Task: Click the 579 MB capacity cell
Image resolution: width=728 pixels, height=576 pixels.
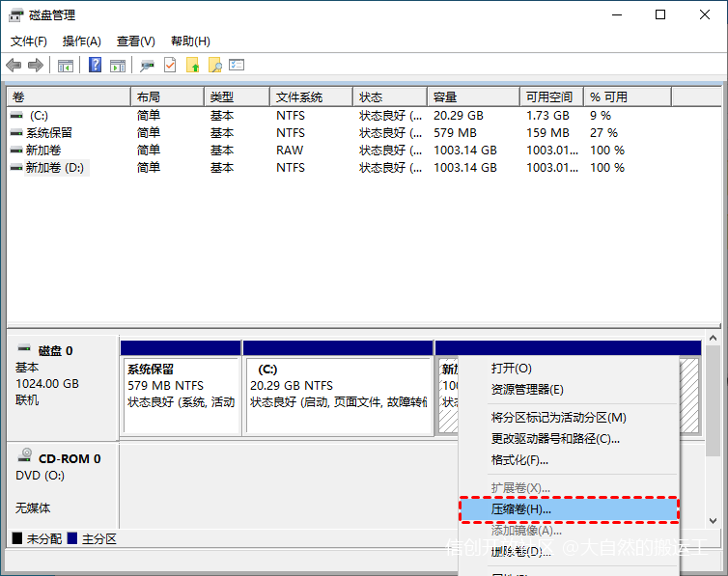Action: coord(455,132)
